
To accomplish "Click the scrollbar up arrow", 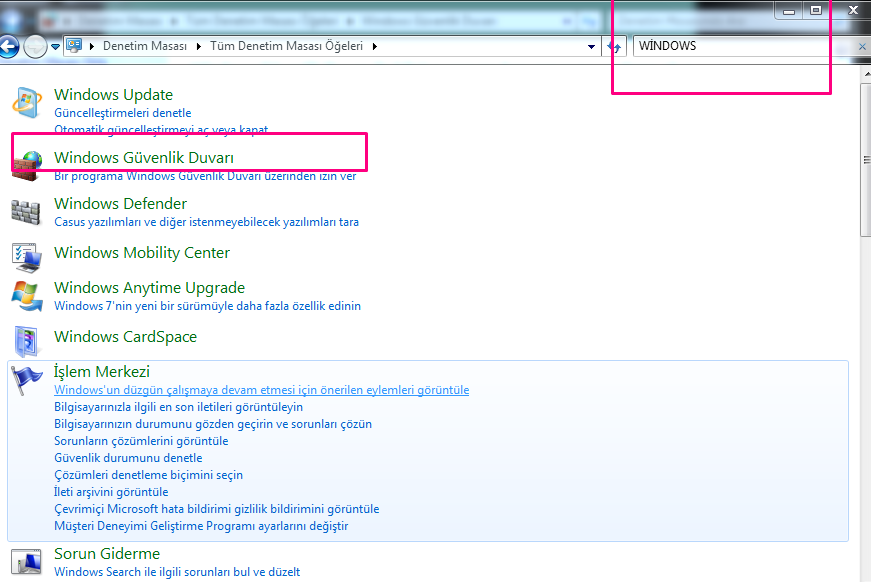I will click(866, 73).
